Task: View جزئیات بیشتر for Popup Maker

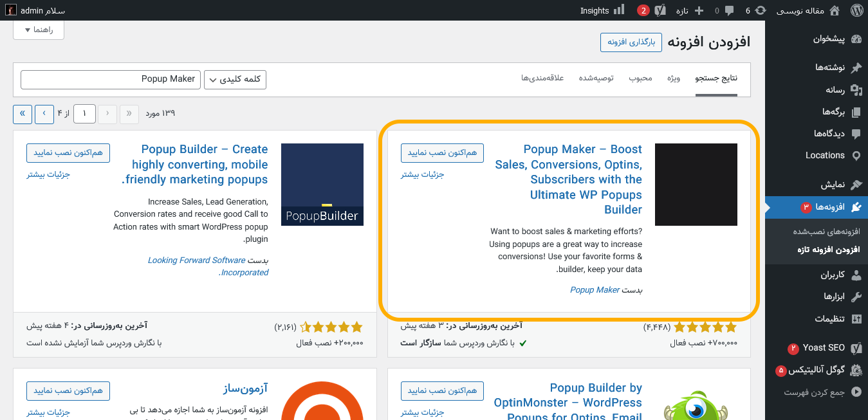Action: coord(423,174)
